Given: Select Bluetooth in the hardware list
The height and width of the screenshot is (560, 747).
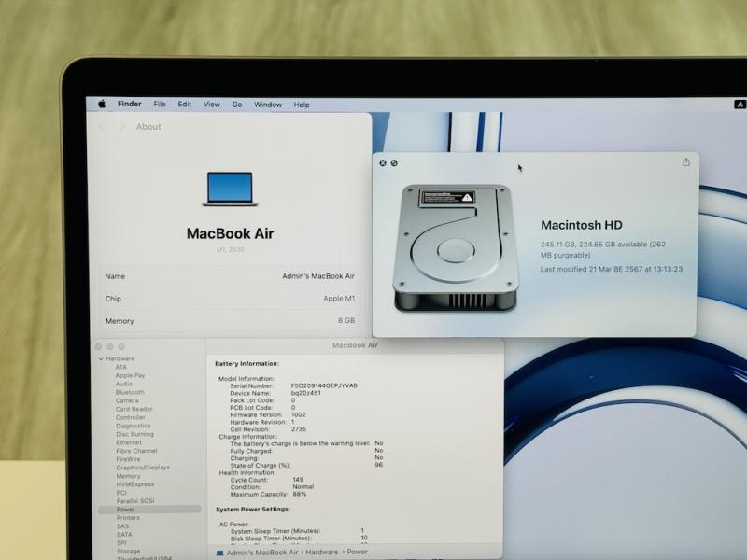Looking at the screenshot, I should (130, 392).
